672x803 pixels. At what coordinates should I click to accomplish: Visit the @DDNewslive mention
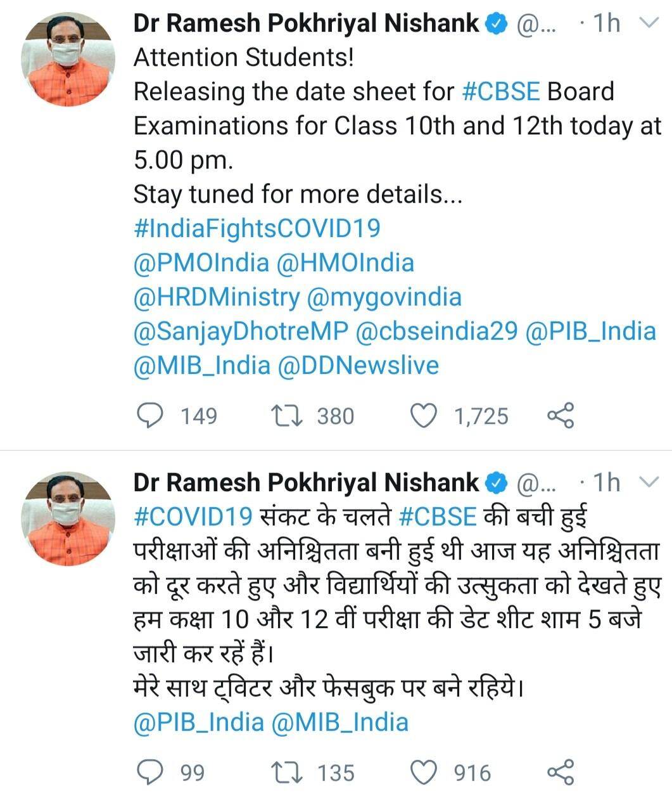pyautogui.click(x=358, y=365)
